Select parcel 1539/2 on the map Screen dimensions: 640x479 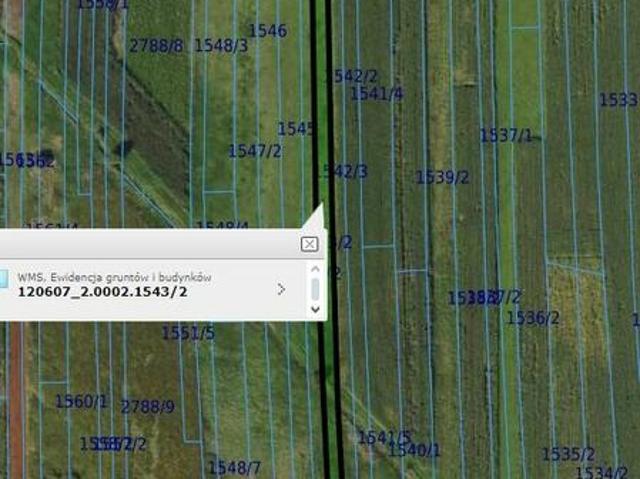point(442,177)
